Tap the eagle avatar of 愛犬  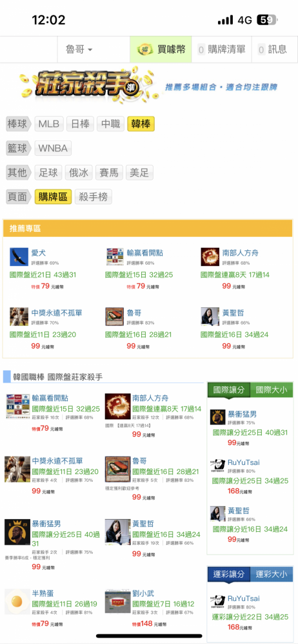tap(19, 257)
